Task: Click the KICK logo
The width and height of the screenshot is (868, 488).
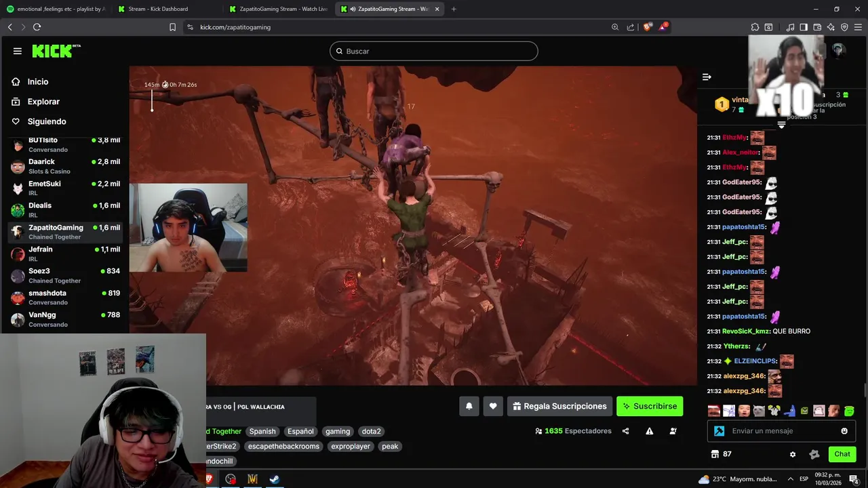Action: point(56,51)
